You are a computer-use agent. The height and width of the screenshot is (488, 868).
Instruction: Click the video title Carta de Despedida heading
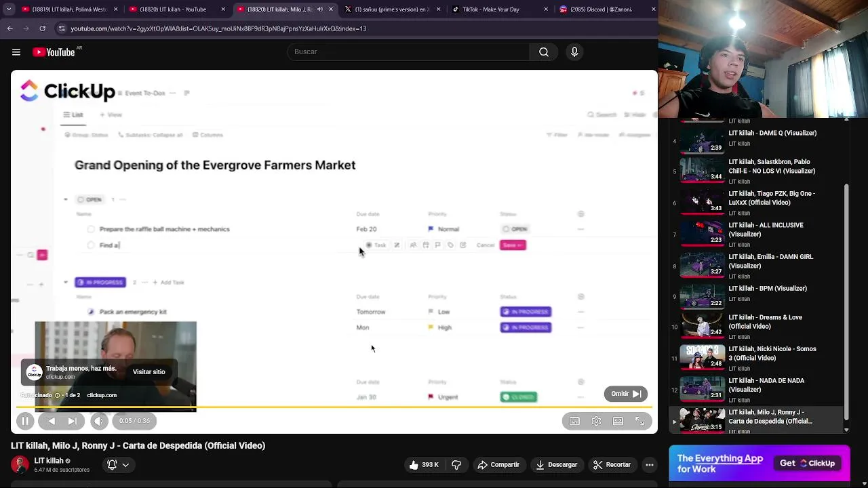[138, 445]
